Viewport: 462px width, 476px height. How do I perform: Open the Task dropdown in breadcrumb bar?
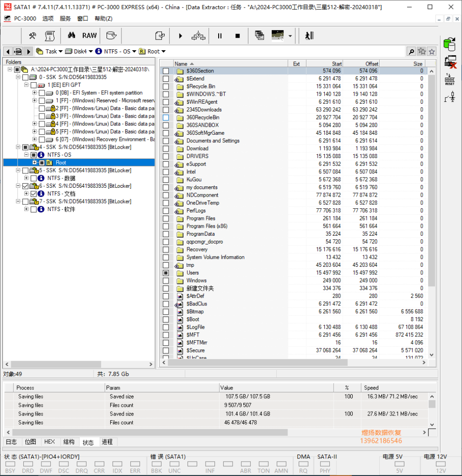pos(49,51)
